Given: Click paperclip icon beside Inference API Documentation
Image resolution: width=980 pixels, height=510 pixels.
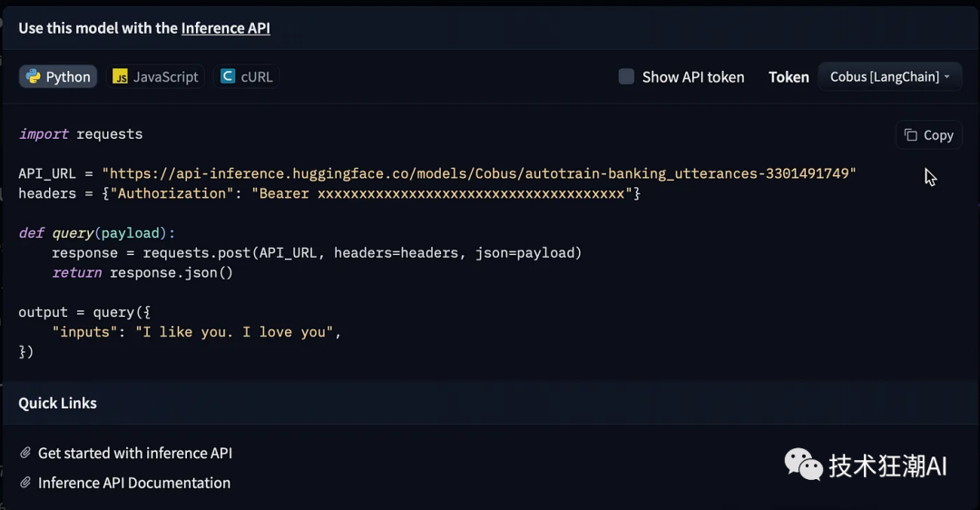Looking at the screenshot, I should pyautogui.click(x=25, y=483).
